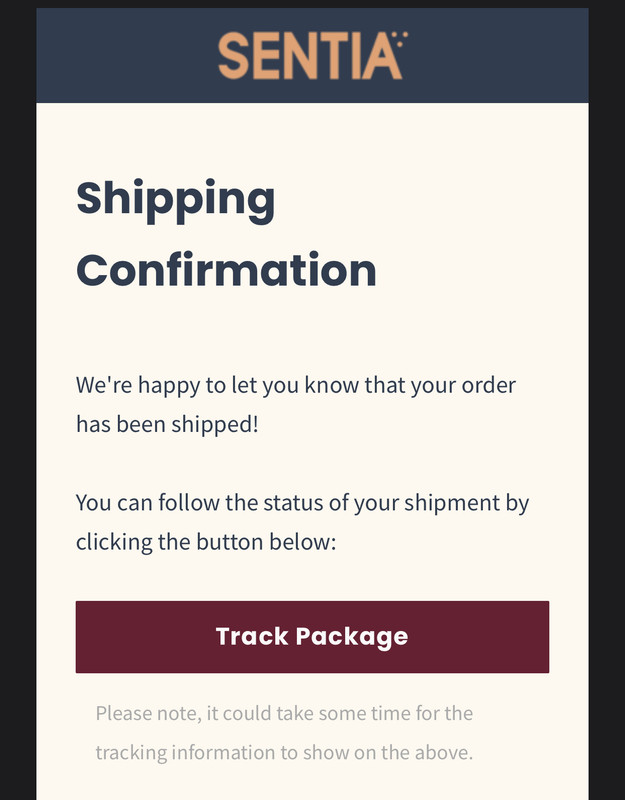The image size is (625, 800).
Task: Open tracking via the Track Package button
Action: click(x=312, y=636)
